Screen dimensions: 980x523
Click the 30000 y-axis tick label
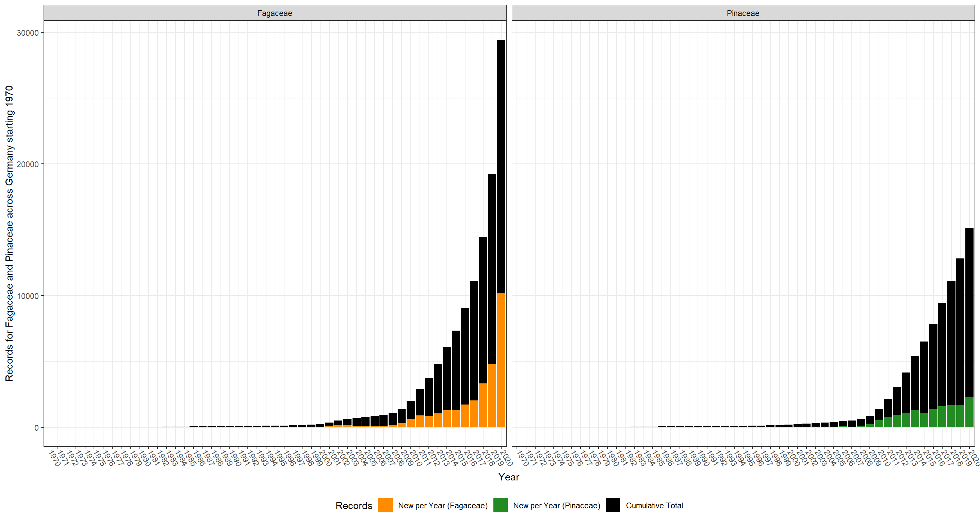click(x=27, y=33)
